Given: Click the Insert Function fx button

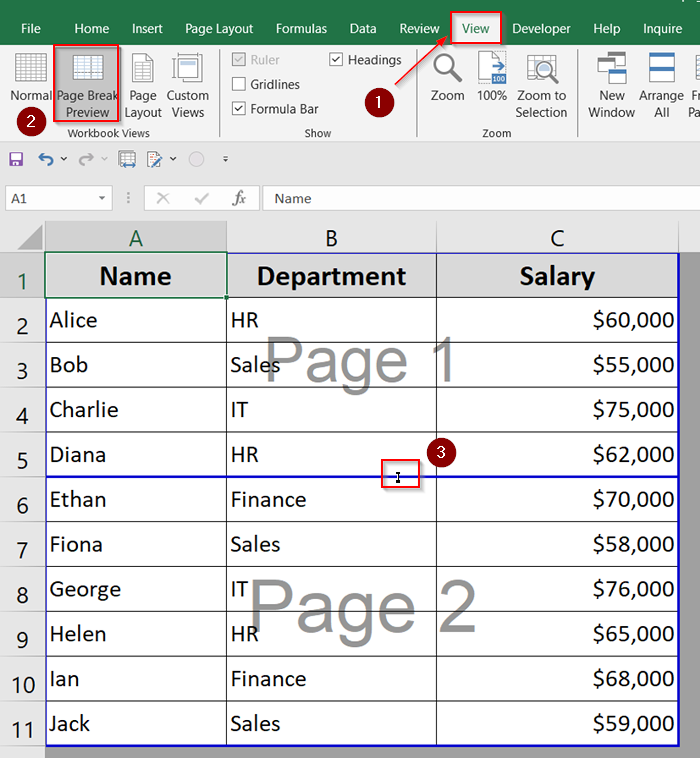Looking at the screenshot, I should [x=239, y=198].
